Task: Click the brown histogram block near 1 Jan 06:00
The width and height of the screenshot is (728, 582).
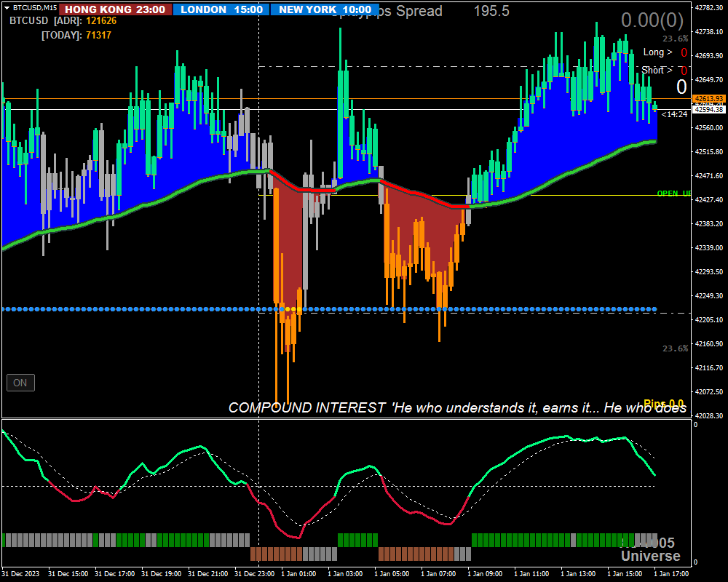Action: 416,554
